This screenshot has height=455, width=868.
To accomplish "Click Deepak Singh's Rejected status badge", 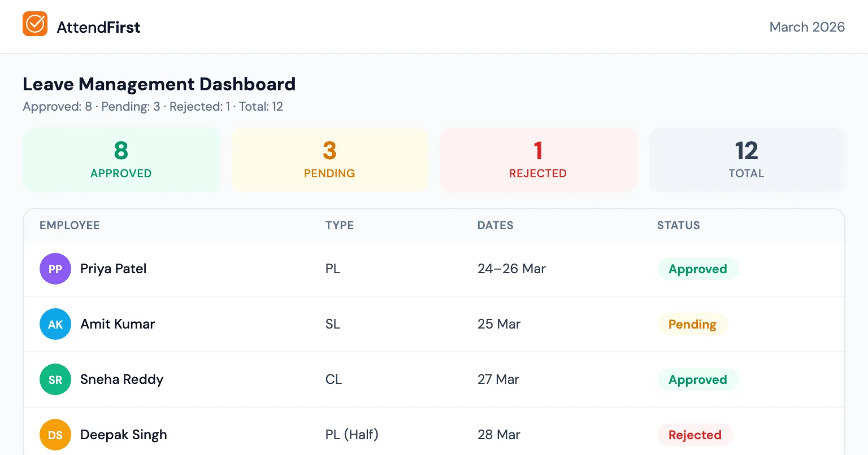I will [695, 435].
